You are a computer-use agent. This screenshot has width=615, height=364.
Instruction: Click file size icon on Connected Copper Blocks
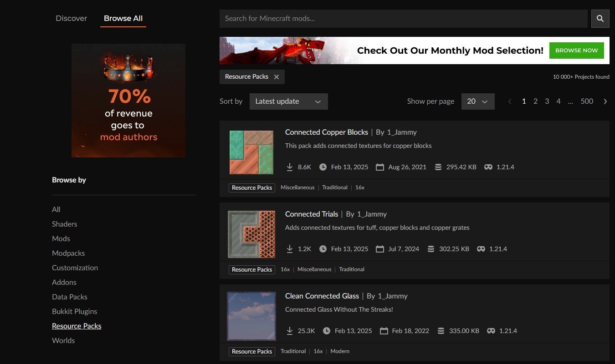coord(438,167)
